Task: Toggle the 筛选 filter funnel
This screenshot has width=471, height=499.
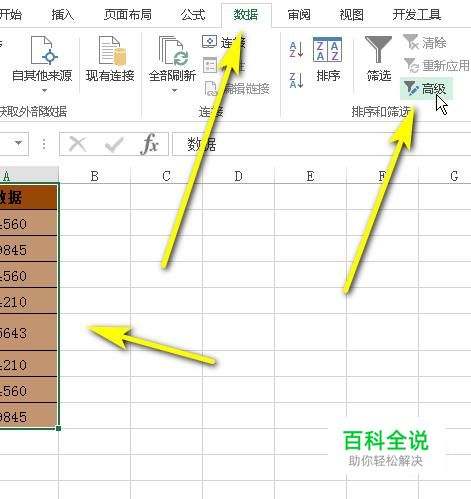Action: point(378,50)
